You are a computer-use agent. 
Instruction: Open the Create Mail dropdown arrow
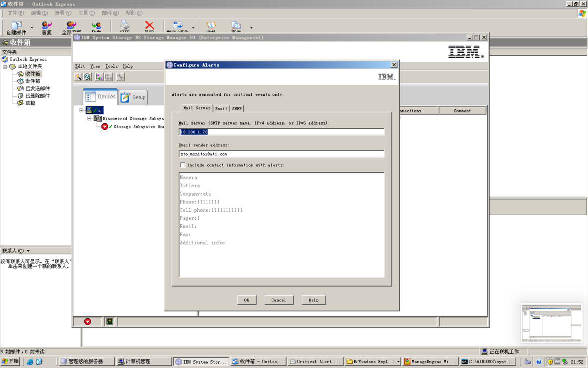32,28
